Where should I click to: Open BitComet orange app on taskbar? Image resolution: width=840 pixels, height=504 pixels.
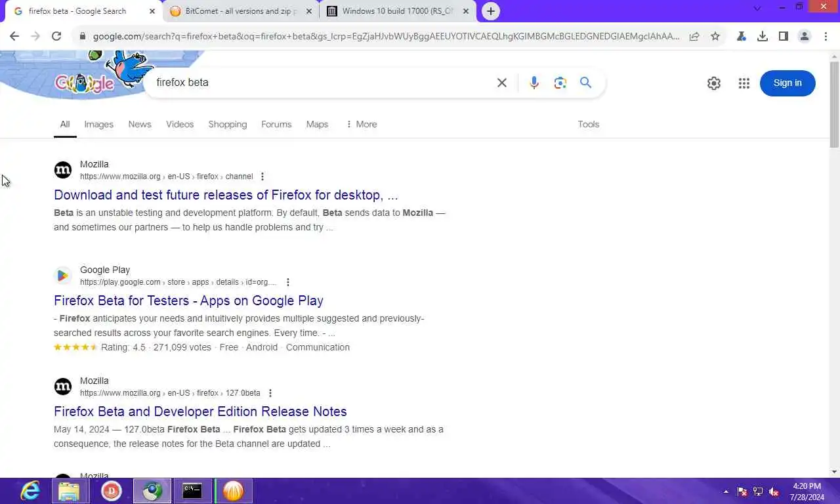coord(233,491)
